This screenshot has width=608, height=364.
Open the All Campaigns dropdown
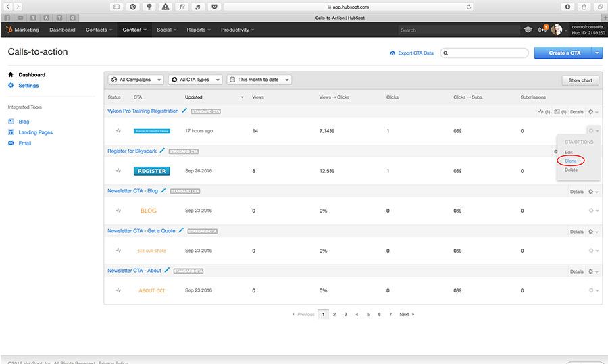tap(136, 80)
